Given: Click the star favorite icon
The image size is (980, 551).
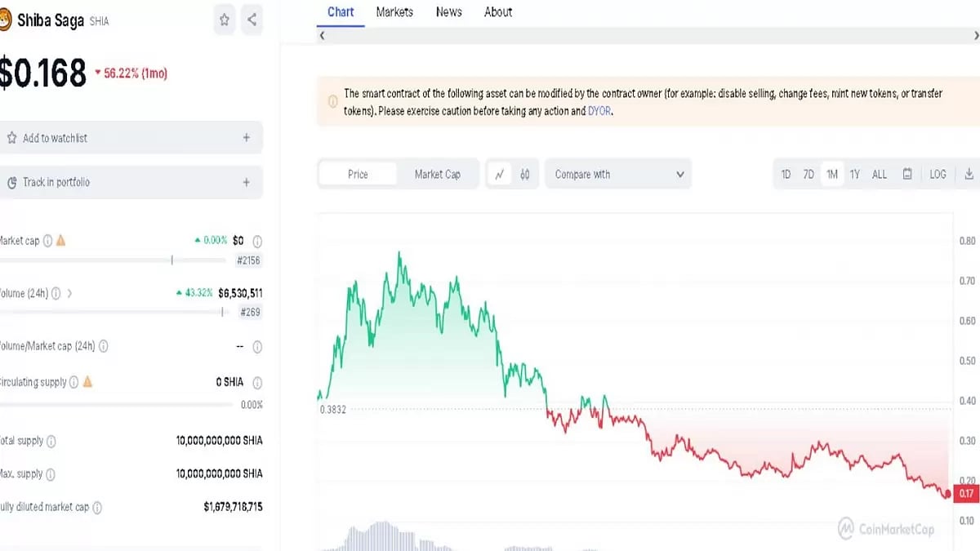Looking at the screenshot, I should point(224,20).
